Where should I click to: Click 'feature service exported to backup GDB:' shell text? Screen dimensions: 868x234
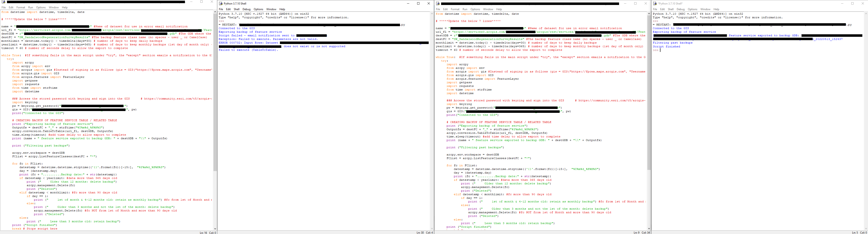[764, 35]
